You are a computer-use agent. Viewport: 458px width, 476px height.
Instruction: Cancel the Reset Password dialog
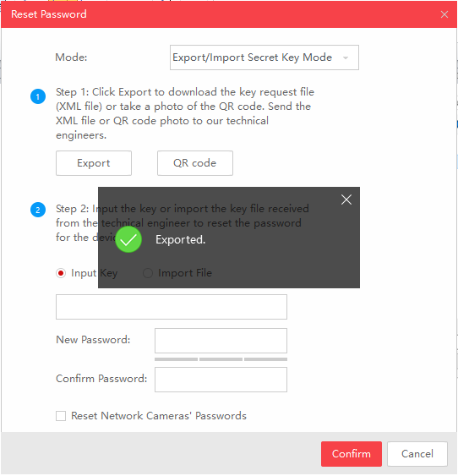(x=417, y=454)
